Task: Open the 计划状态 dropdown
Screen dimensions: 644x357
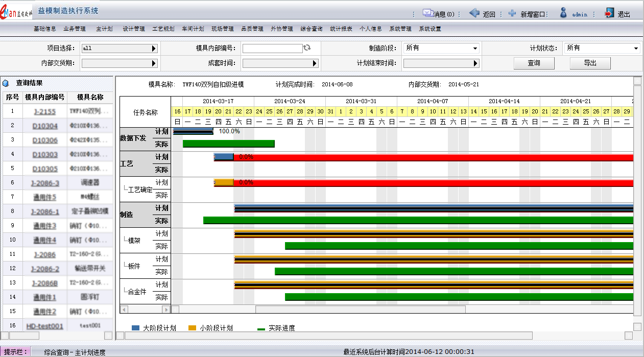Action: 635,49
